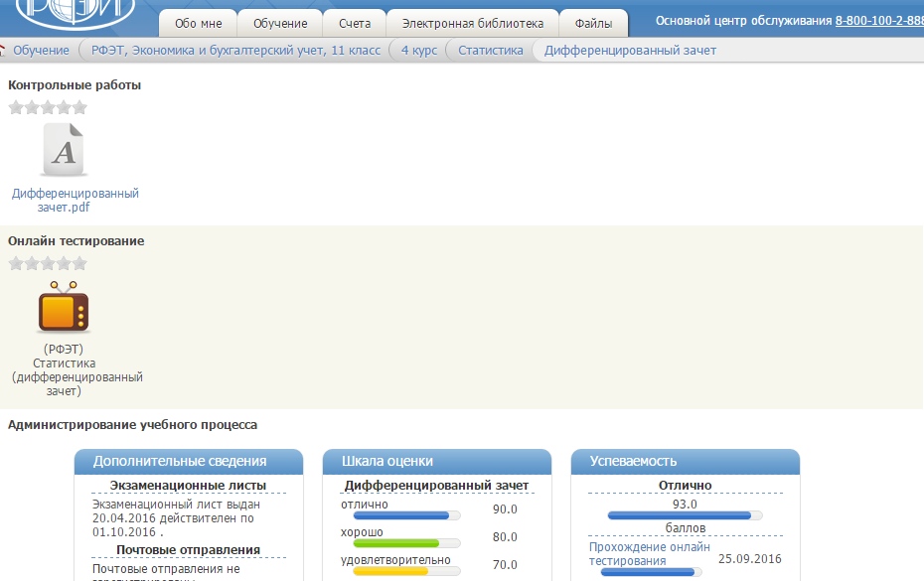Image resolution: width=924 pixels, height=581 pixels.
Task: Navigate to Статистика breadcrumb
Action: pyautogui.click(x=490, y=51)
